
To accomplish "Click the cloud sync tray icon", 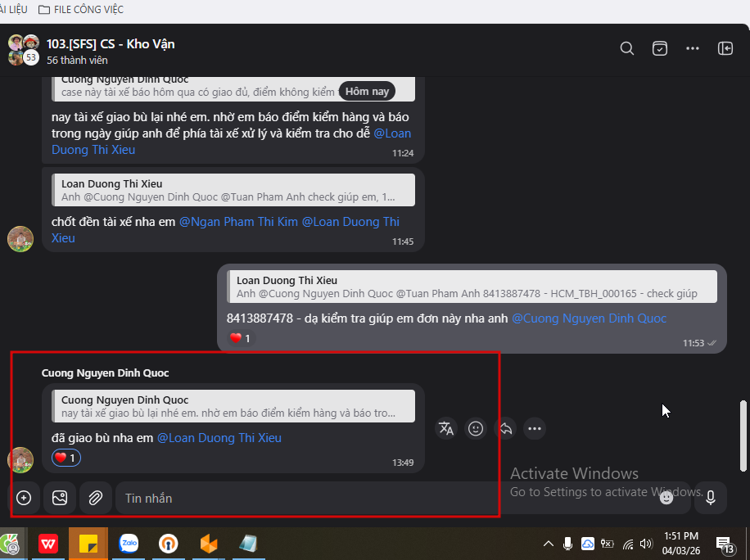I will click(x=588, y=544).
